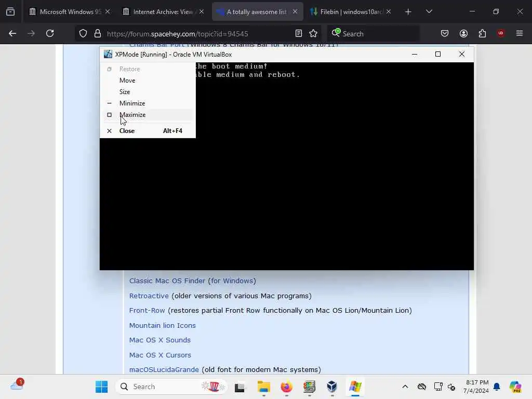Open the VirtualBox cube taskbar icon
532x399 pixels.
(x=332, y=387)
